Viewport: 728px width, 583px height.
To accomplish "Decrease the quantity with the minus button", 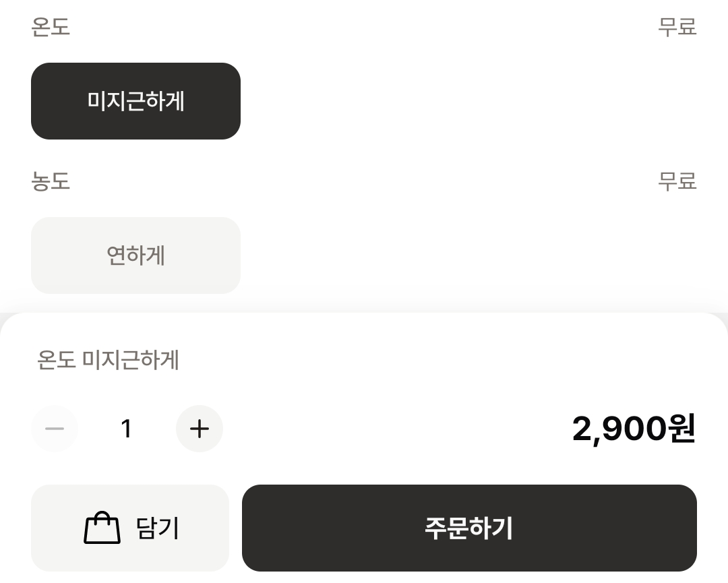I will (x=55, y=429).
